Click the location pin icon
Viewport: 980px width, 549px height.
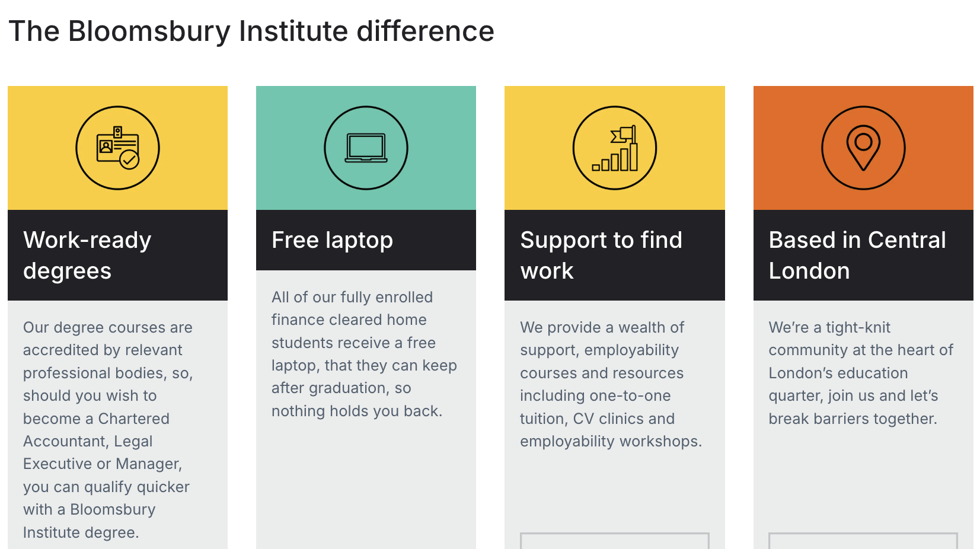pos(863,148)
